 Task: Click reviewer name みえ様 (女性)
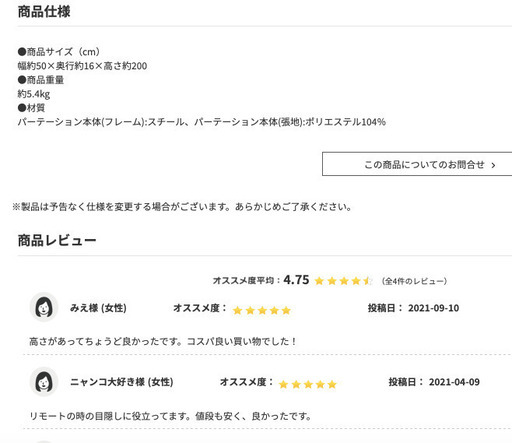pyautogui.click(x=98, y=308)
